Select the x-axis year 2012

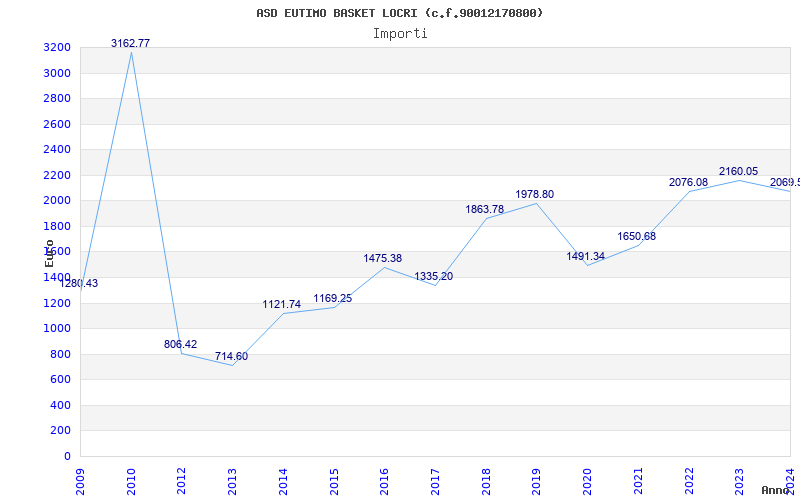click(x=182, y=482)
